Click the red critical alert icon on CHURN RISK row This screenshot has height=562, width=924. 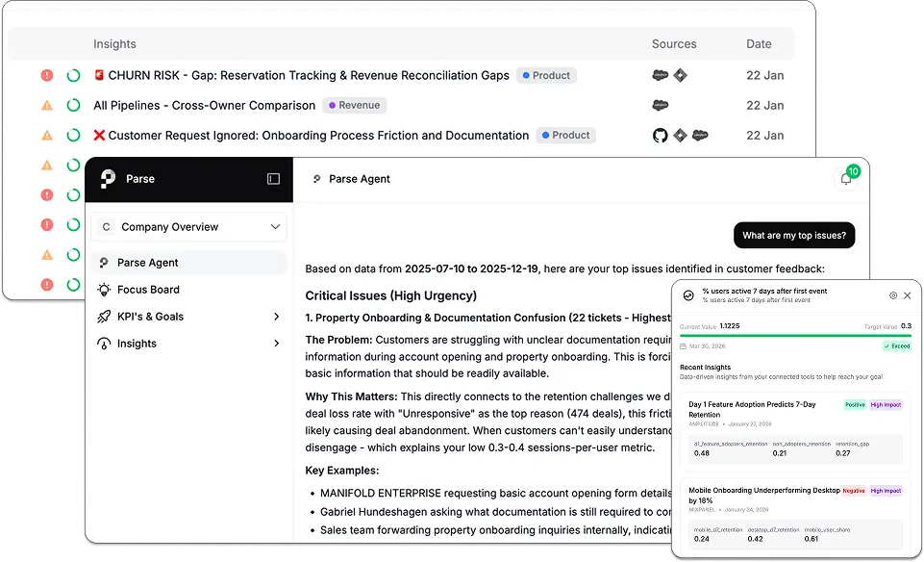47,75
